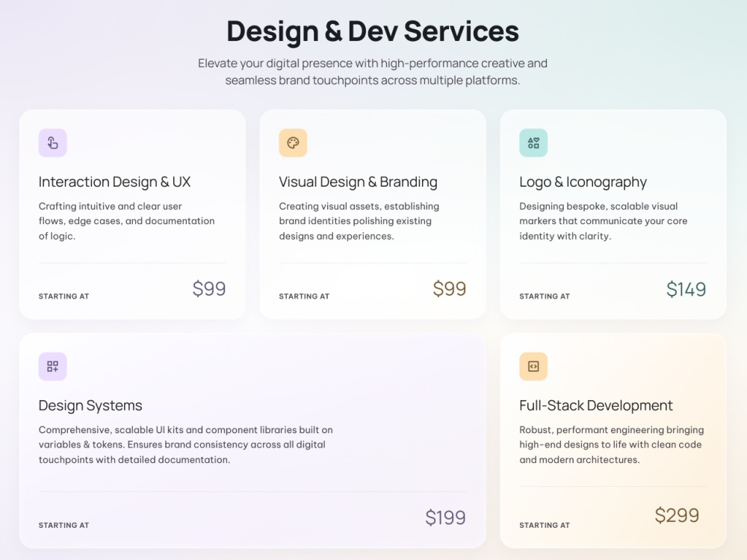747x560 pixels.
Task: Click 'Designing bespoke, scalable visual' description
Action: [x=603, y=221]
